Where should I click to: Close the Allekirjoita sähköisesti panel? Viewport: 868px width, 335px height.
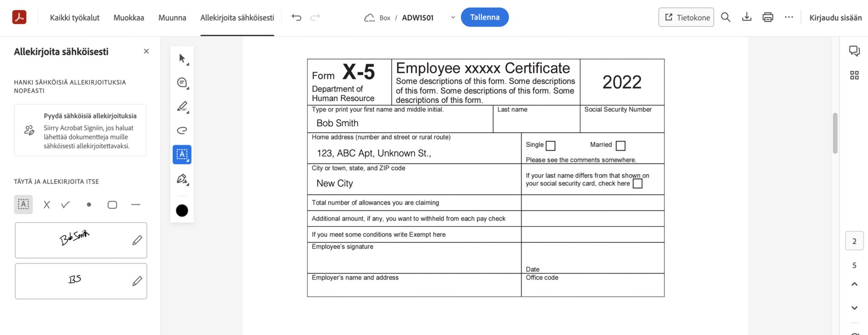146,51
